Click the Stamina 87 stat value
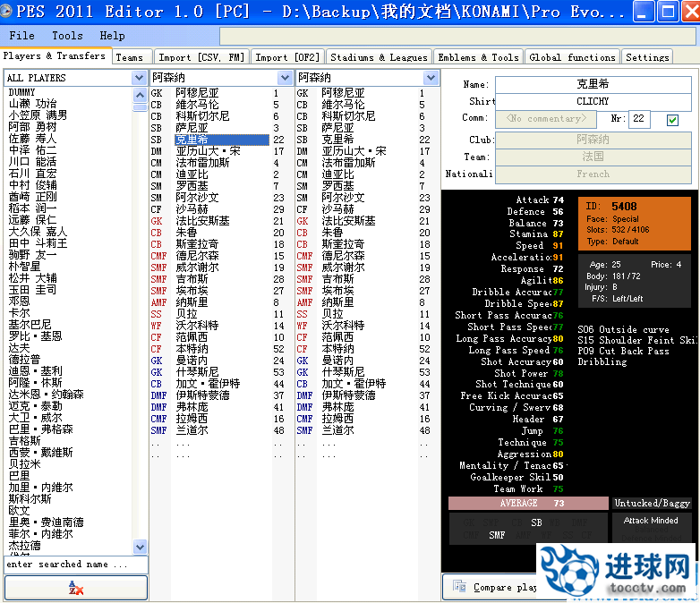The height and width of the screenshot is (603, 700). pyautogui.click(x=558, y=234)
